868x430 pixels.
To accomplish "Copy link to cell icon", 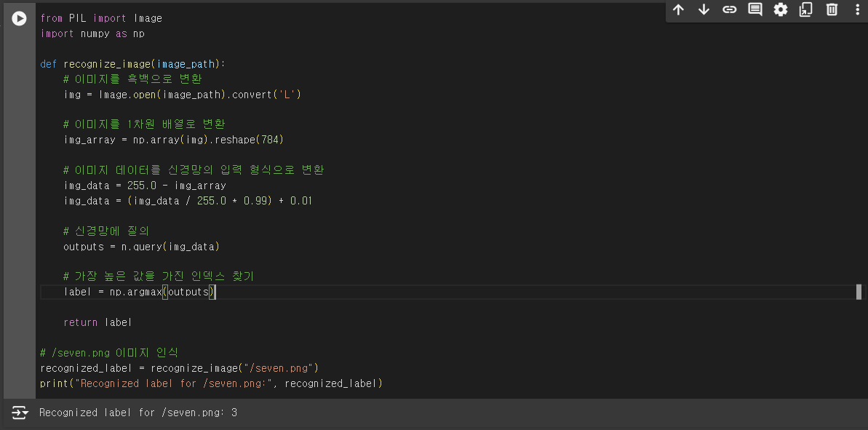I will (x=730, y=9).
